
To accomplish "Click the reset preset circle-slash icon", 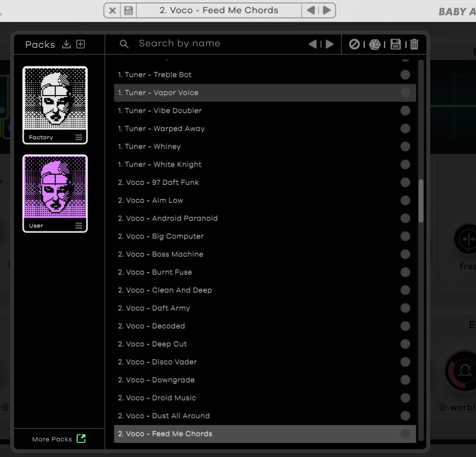I will point(354,44).
